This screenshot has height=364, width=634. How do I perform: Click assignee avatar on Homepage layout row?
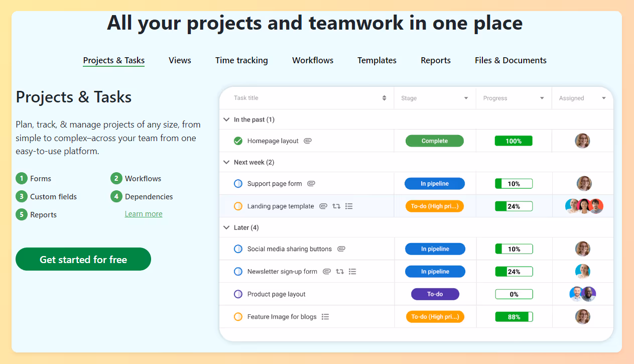click(x=582, y=141)
